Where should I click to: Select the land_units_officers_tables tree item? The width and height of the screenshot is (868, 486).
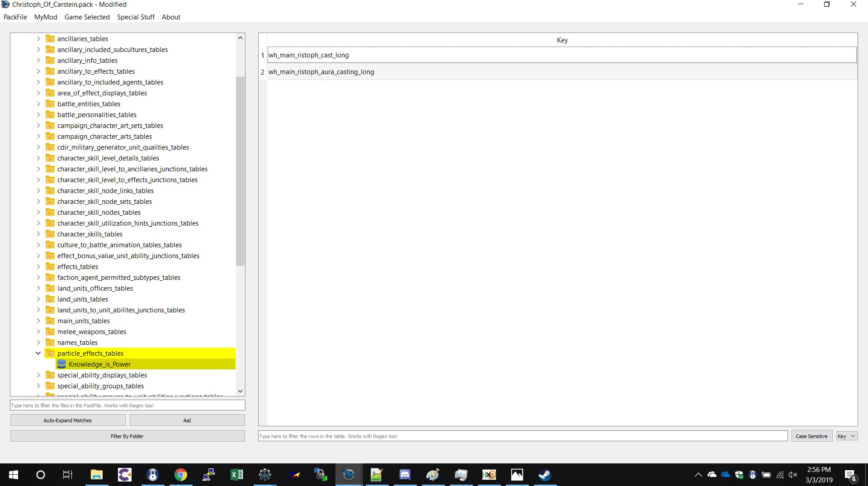[95, 288]
